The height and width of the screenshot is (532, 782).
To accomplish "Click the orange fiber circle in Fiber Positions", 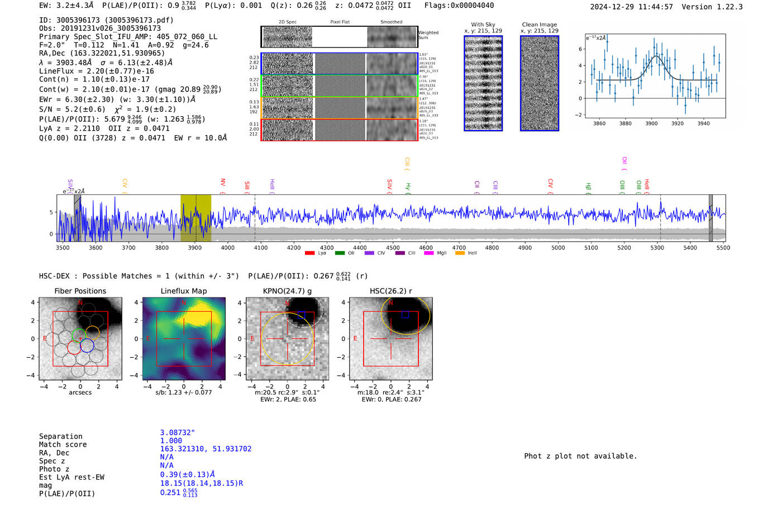I will coord(92,333).
